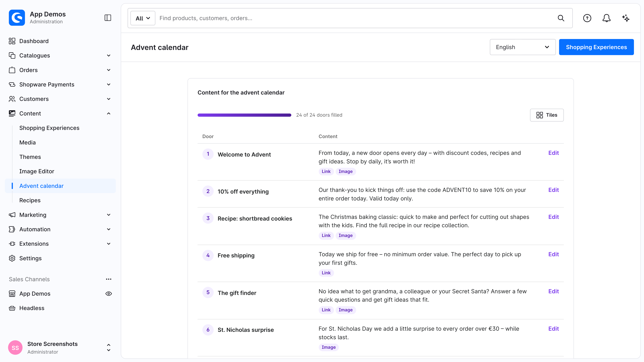Image resolution: width=644 pixels, height=362 pixels.
Task: Expand the Customers menu chevron
Action: click(x=109, y=99)
